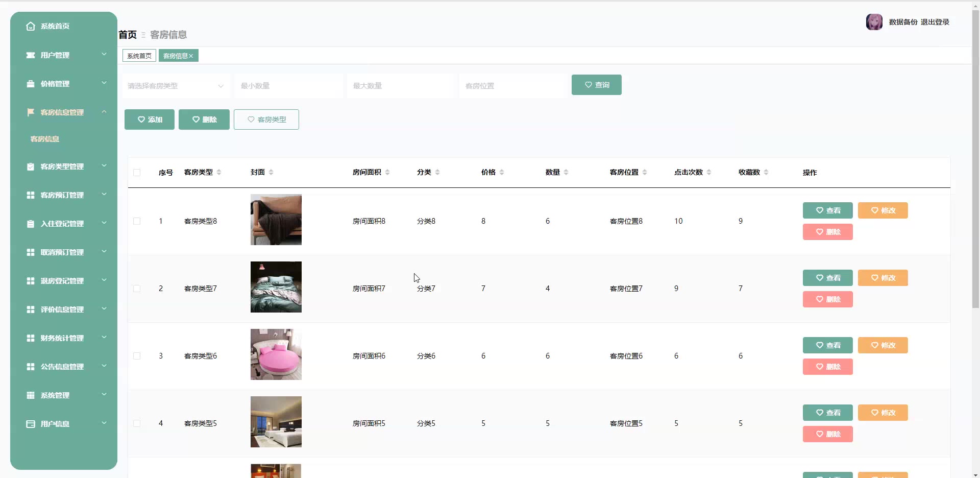Click the 取消预订管理 grid icon
Image resolution: width=980 pixels, height=478 pixels.
tap(31, 252)
